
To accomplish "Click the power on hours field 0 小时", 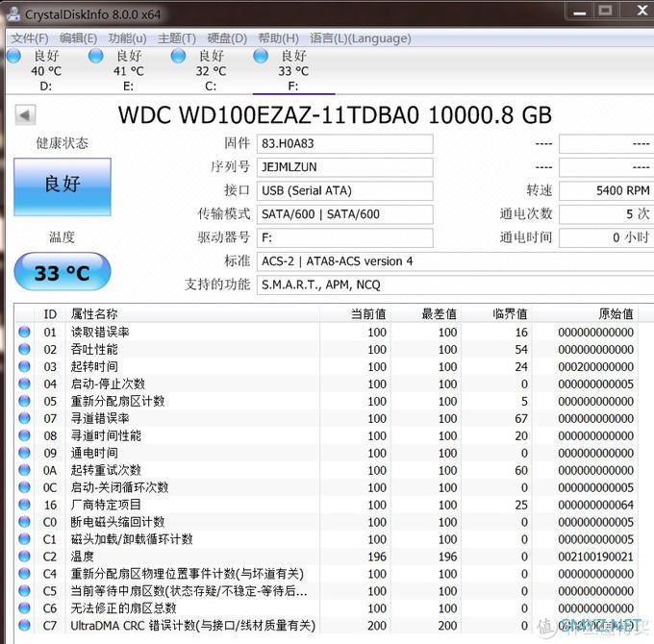I will coord(607,238).
